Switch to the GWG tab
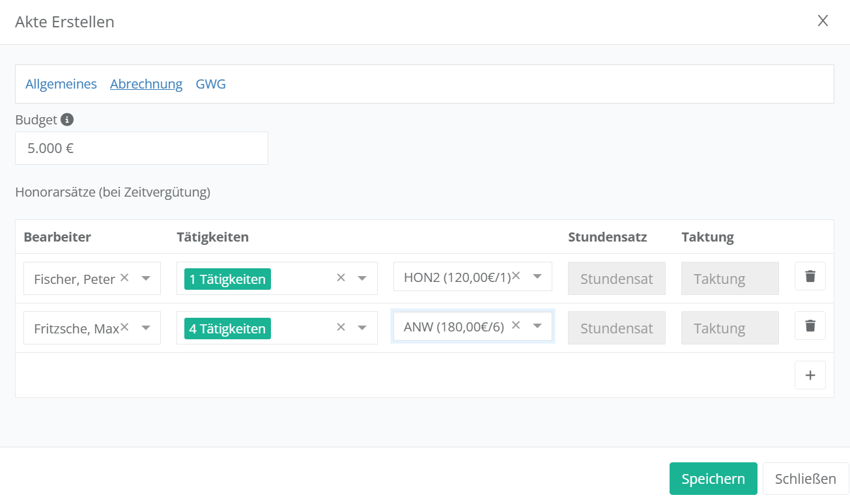Viewport: 850px width, 504px height. coord(210,84)
